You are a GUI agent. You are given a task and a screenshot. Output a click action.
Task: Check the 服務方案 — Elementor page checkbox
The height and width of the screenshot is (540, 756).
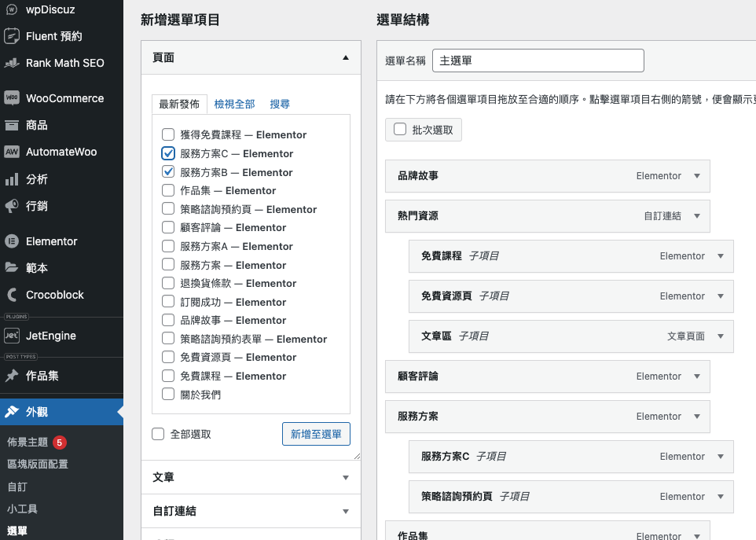point(168,264)
